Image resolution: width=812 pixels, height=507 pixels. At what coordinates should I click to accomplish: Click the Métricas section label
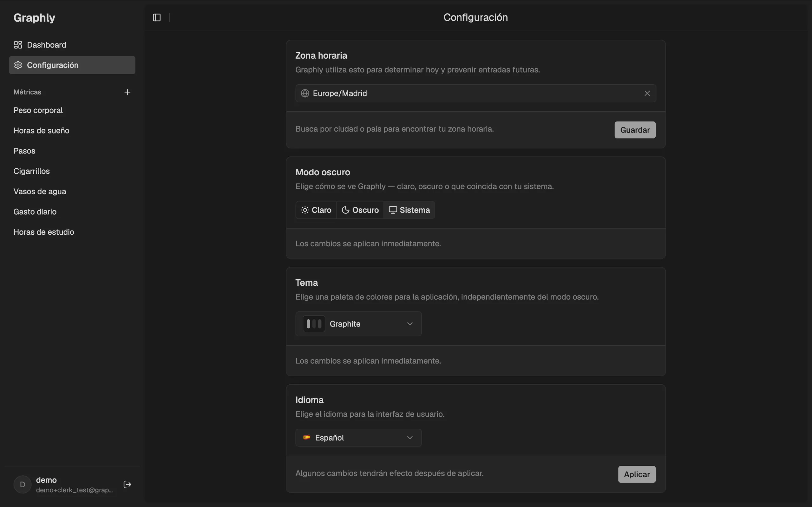tap(27, 92)
